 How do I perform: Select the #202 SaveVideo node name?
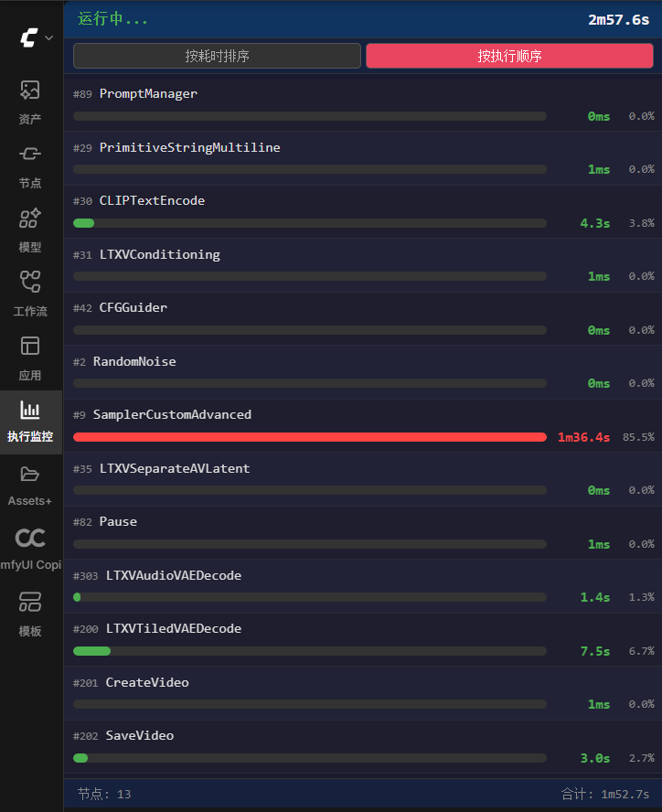(140, 735)
